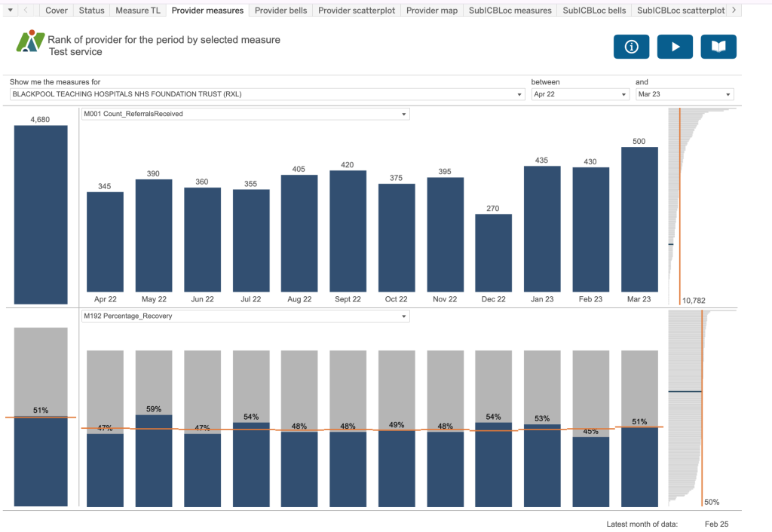772x532 pixels.
Task: Open the Mar 23 end date dropdown
Action: tap(728, 95)
